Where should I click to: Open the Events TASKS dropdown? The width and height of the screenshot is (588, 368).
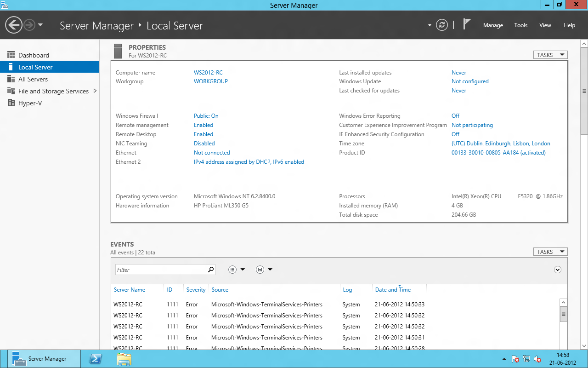[x=550, y=252]
